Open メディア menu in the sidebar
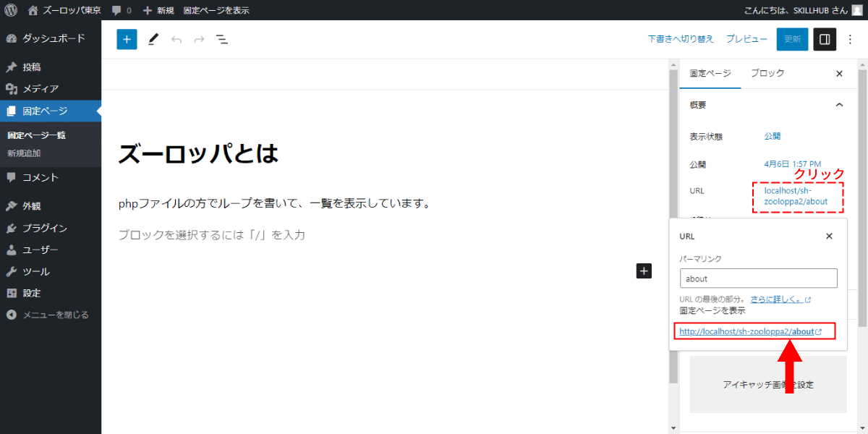This screenshot has width=868, height=434. pyautogui.click(x=51, y=89)
